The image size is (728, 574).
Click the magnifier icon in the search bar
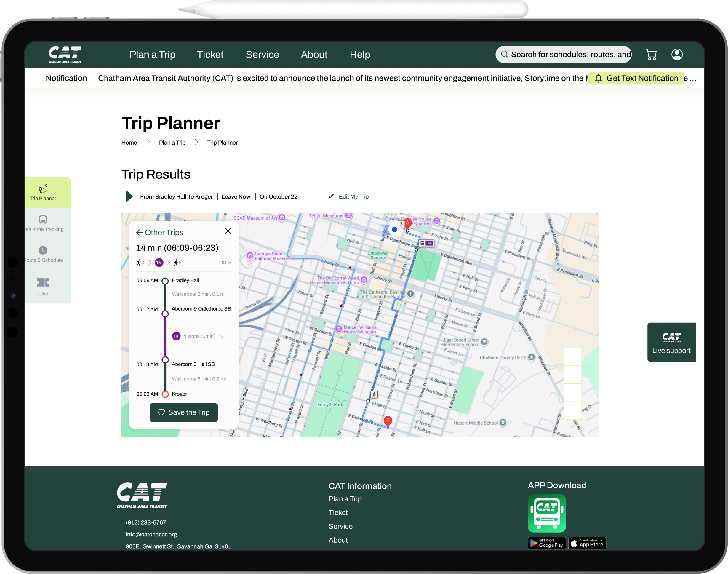point(504,55)
